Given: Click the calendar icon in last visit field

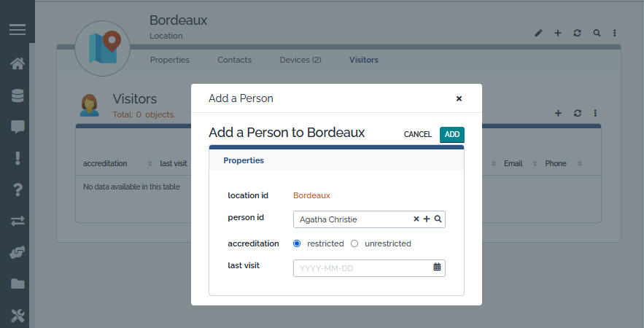Looking at the screenshot, I should 437,268.
